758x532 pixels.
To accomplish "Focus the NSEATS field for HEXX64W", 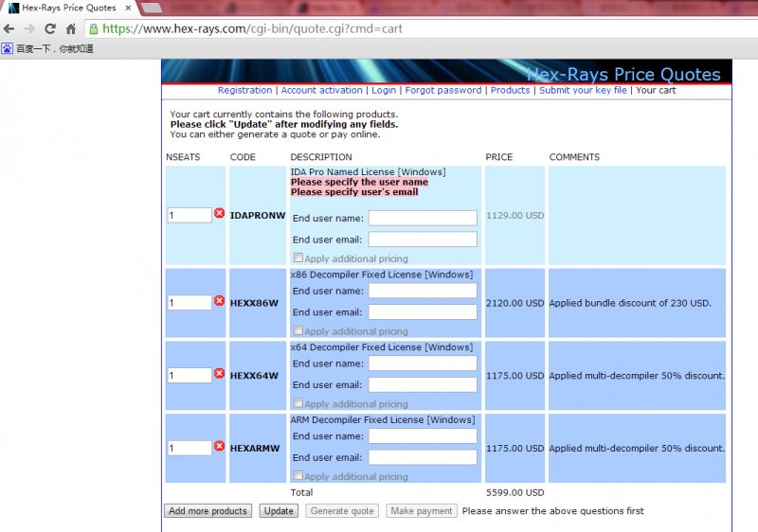I will [189, 375].
